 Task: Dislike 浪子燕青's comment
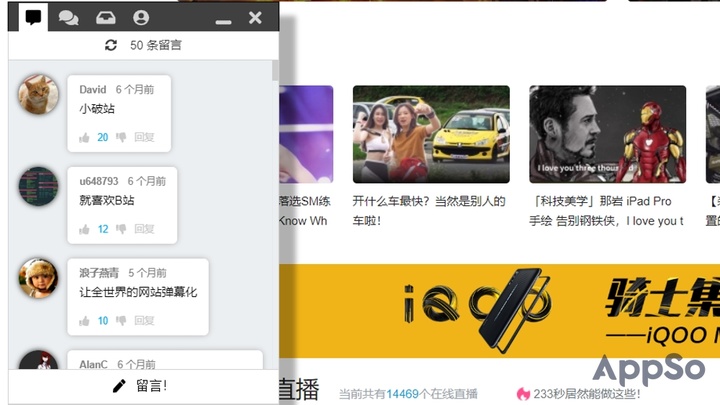pyautogui.click(x=121, y=321)
